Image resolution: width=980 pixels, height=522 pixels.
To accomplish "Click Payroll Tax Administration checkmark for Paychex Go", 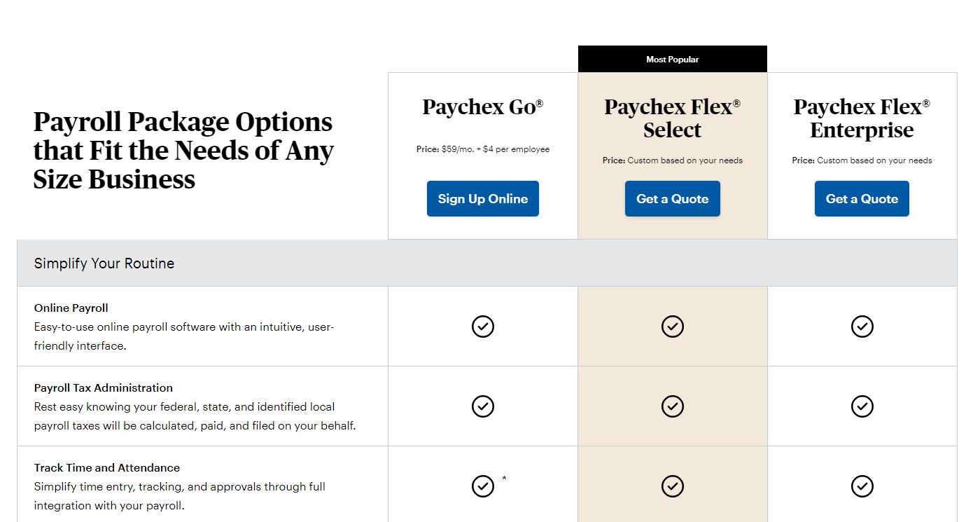I will click(x=483, y=406).
